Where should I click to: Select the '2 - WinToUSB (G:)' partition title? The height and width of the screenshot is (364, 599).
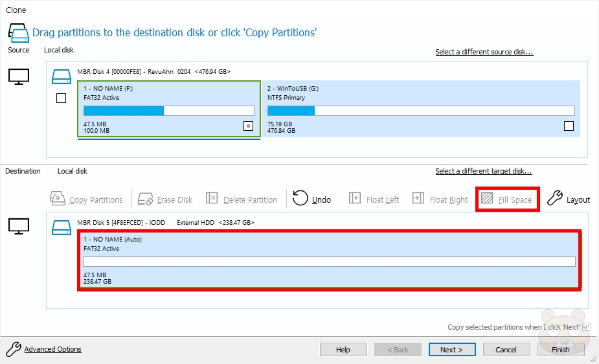[x=293, y=89]
